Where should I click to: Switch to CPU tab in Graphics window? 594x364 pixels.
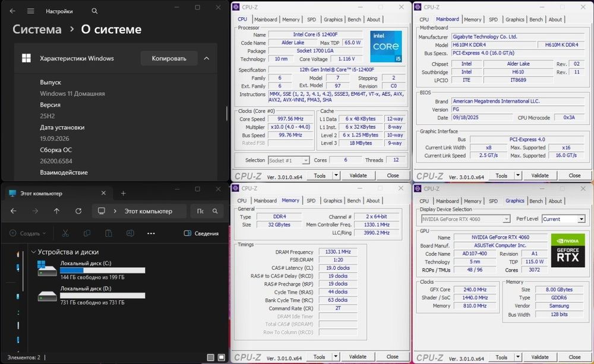point(424,201)
